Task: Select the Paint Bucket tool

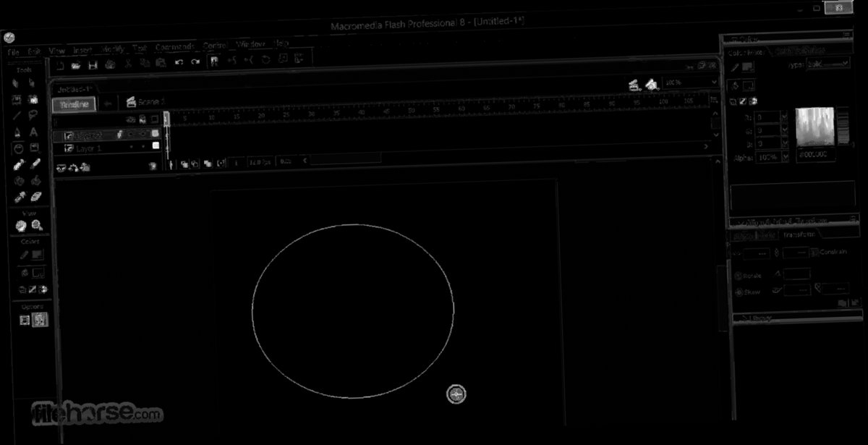Action: (x=35, y=181)
